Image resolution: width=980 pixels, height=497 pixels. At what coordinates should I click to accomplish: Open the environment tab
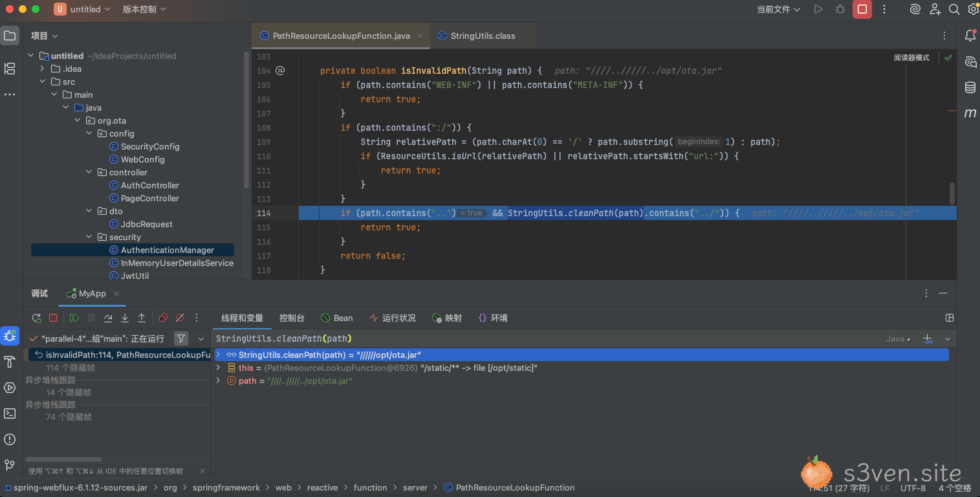point(493,318)
